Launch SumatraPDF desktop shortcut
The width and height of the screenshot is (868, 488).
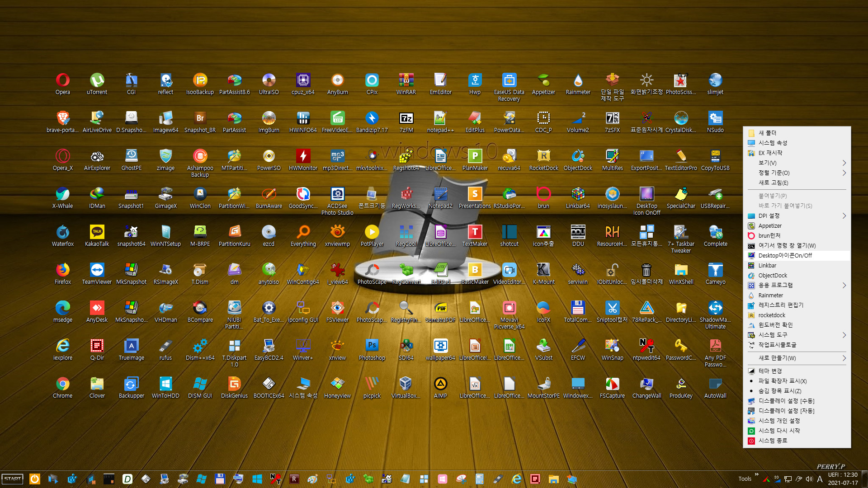[440, 312]
